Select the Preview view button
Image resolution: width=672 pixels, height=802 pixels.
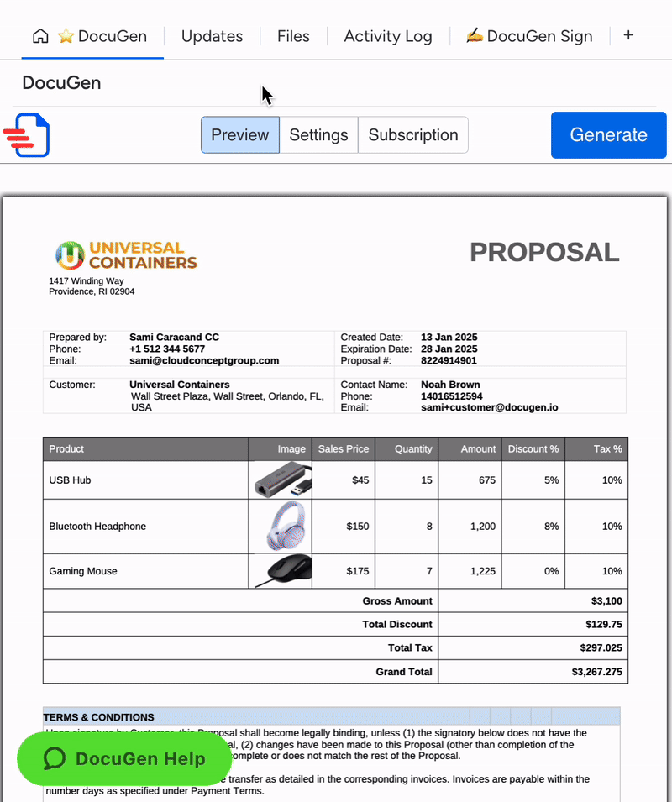point(240,135)
